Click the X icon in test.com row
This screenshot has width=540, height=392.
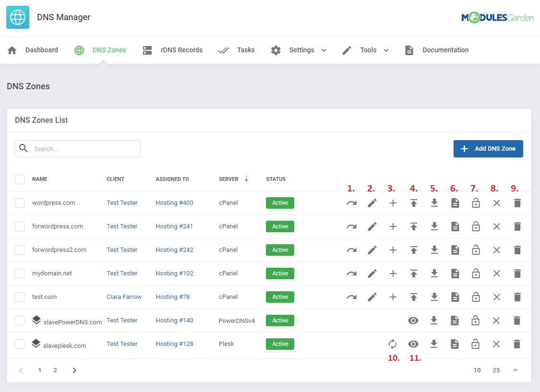point(496,297)
